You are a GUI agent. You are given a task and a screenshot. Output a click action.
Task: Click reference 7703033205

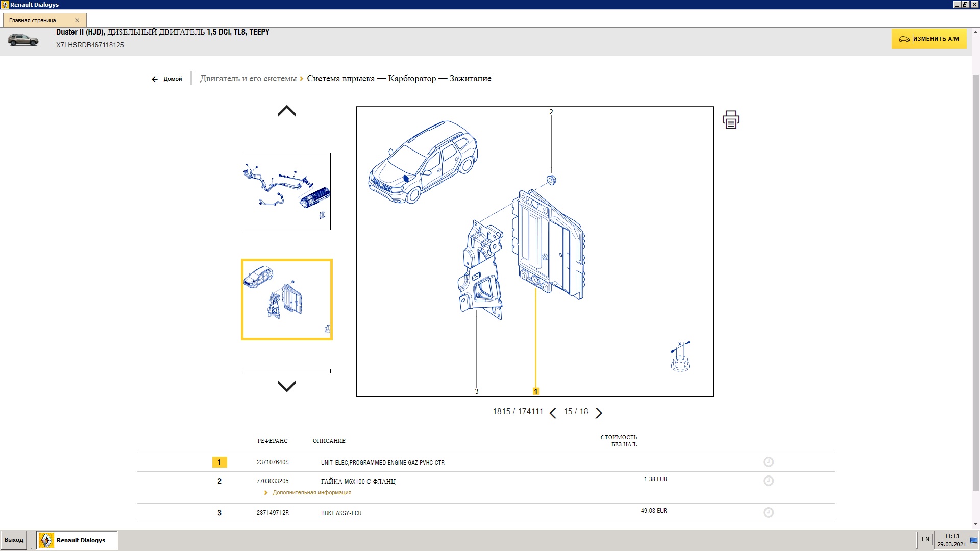273,481
